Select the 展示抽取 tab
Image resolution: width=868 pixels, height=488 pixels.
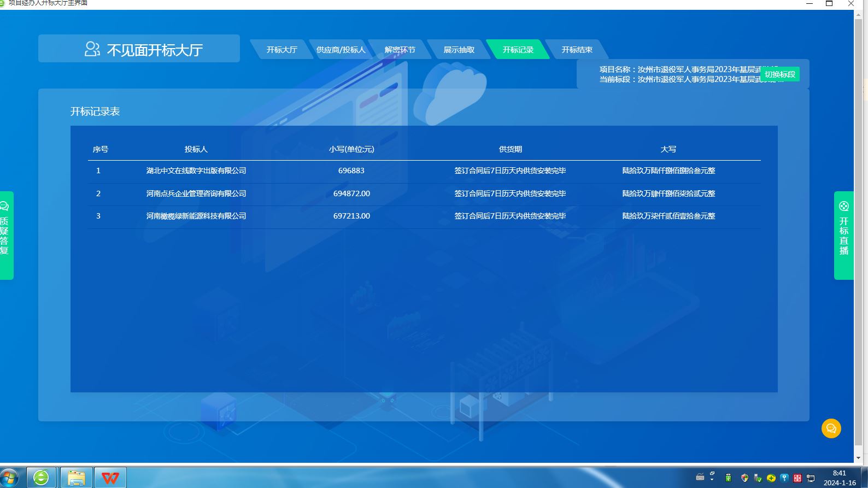coord(459,50)
